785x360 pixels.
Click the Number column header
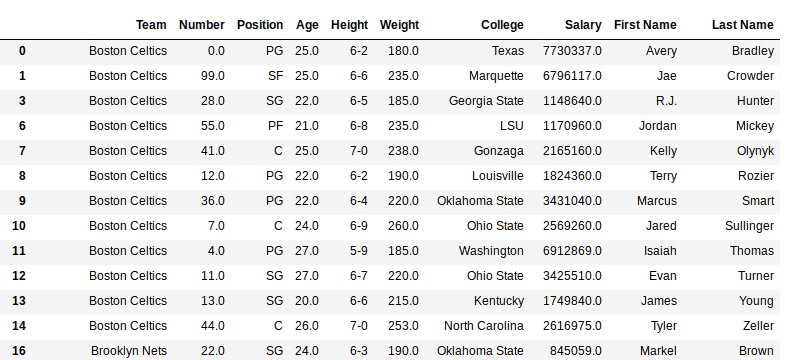click(202, 25)
